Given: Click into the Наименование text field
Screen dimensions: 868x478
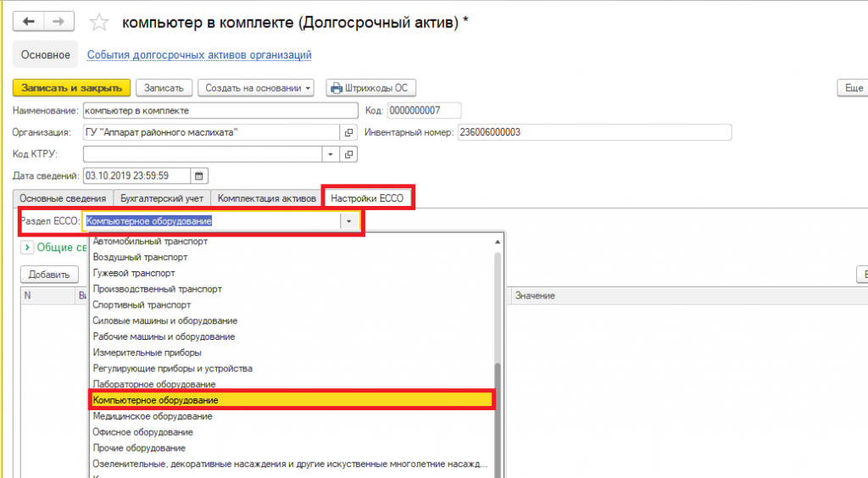Looking at the screenshot, I should click(x=220, y=110).
